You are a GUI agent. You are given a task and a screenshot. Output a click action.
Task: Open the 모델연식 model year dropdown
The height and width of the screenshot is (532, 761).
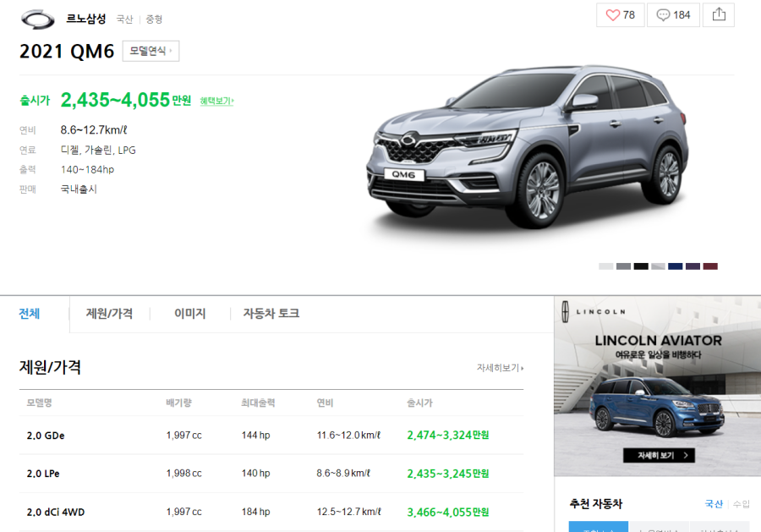coord(151,51)
